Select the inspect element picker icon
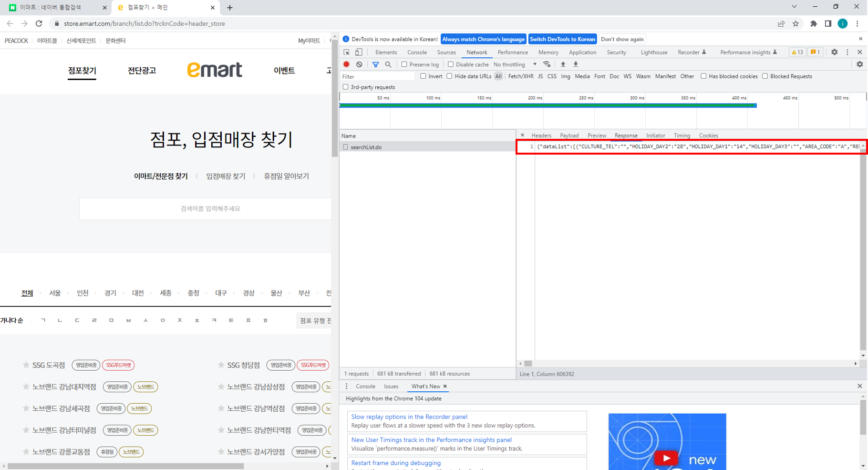 point(347,52)
